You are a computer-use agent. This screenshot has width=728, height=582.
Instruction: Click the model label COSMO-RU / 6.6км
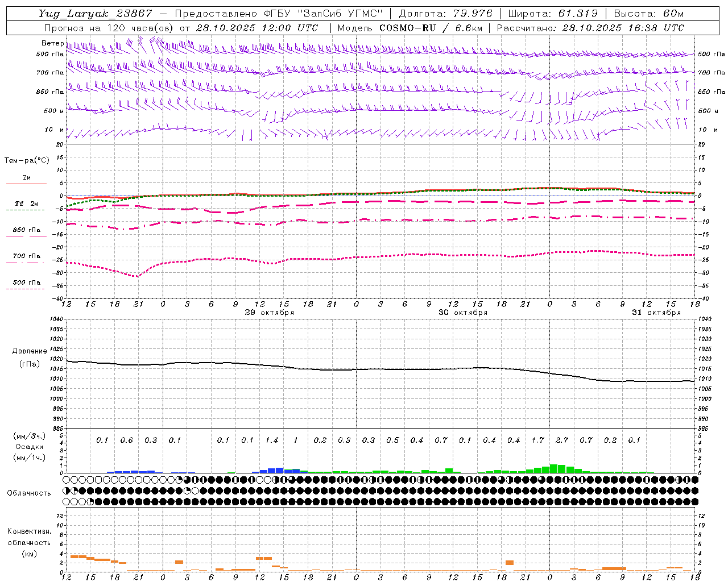pos(431,28)
